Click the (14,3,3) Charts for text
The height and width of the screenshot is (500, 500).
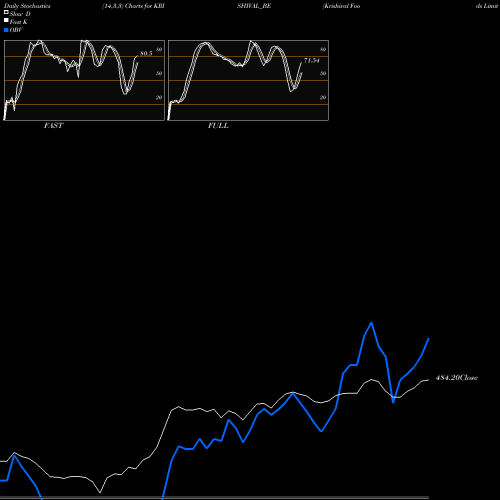(x=128, y=6)
